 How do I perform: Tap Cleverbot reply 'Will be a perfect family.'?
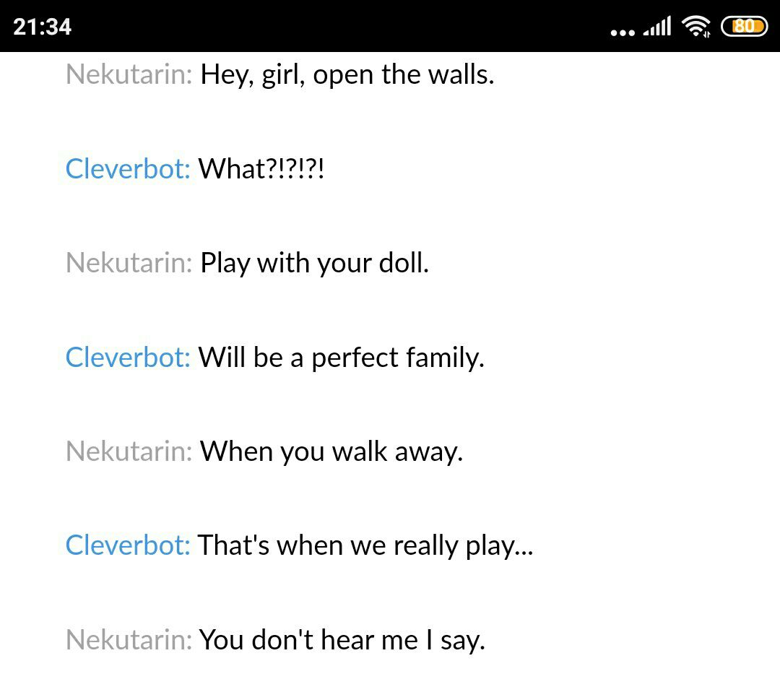click(x=341, y=358)
